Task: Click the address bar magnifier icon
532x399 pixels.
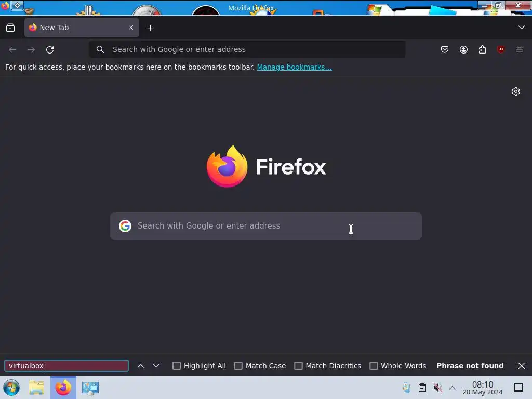Action: point(100,49)
